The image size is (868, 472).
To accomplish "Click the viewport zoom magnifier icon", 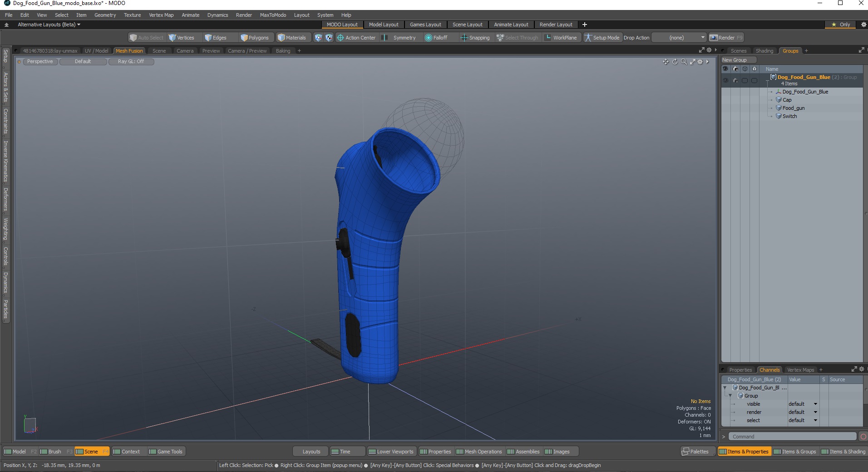I will (x=684, y=62).
